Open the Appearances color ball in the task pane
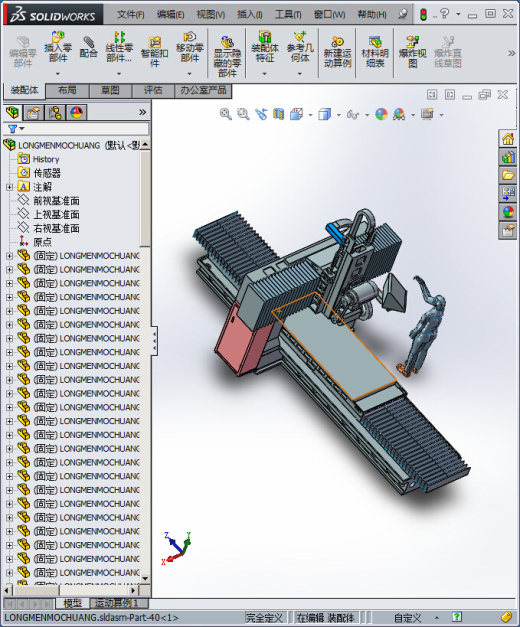Viewport: 520px width, 627px height. pyautogui.click(x=508, y=212)
